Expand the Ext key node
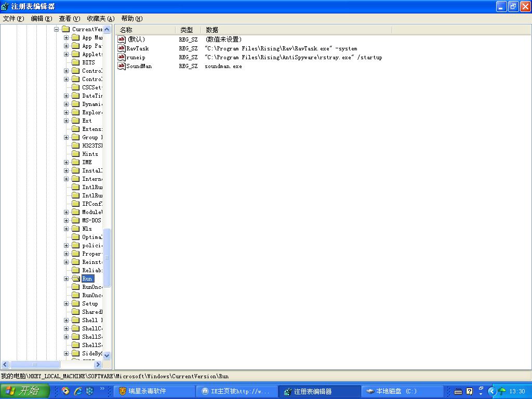The image size is (532, 399). [66, 121]
